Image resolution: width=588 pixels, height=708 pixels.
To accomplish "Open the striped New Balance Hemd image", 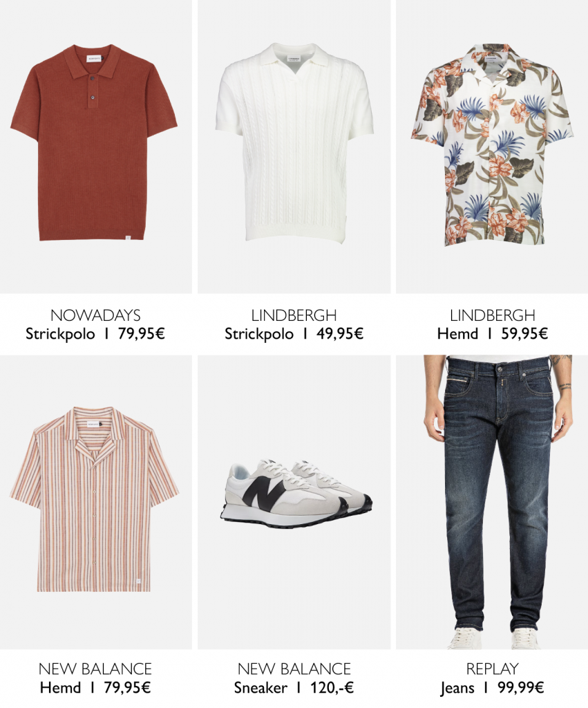I will point(95,502).
